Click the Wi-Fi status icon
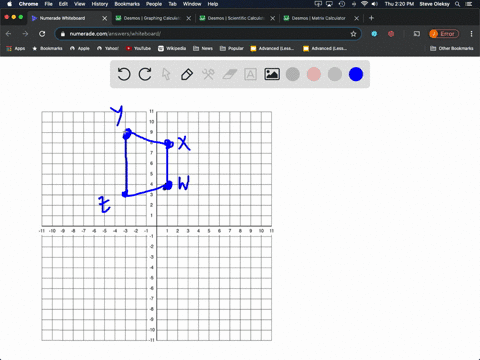Screen dimensions: 480x360 (x=364, y=4)
